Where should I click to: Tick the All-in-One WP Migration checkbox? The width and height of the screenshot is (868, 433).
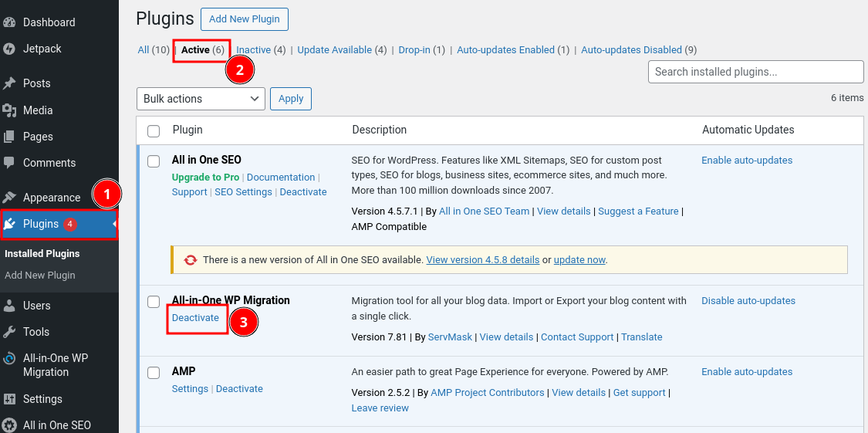[x=154, y=301]
